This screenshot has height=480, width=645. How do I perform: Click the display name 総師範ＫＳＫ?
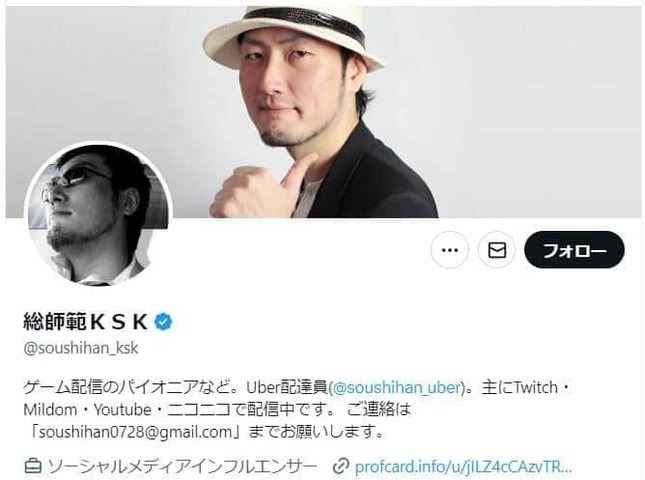tap(86, 321)
